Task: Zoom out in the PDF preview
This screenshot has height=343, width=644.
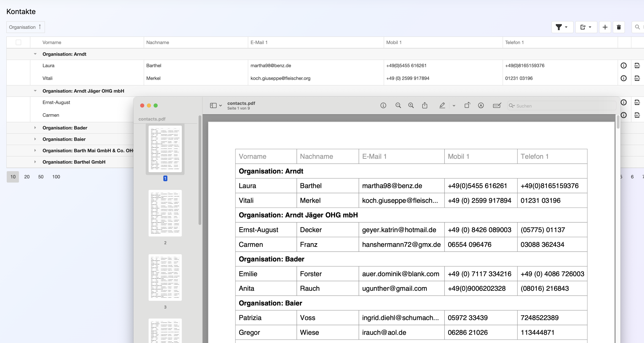Action: [398, 106]
